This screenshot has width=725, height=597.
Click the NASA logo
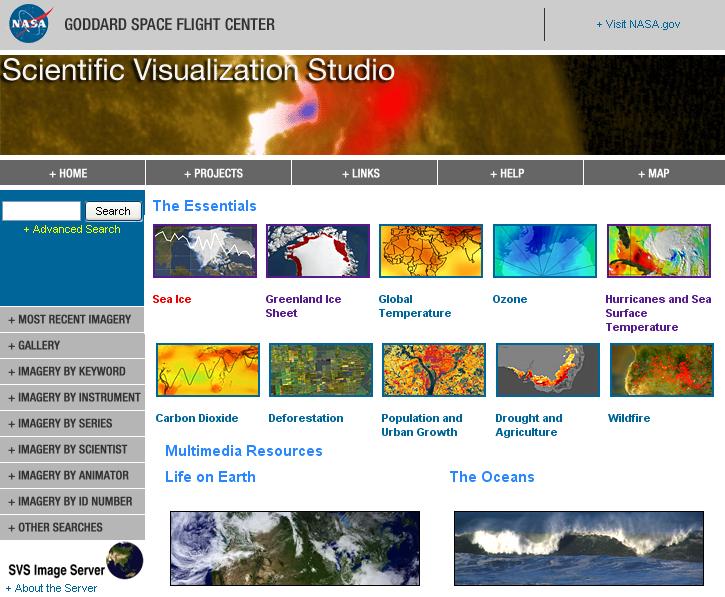[30, 23]
